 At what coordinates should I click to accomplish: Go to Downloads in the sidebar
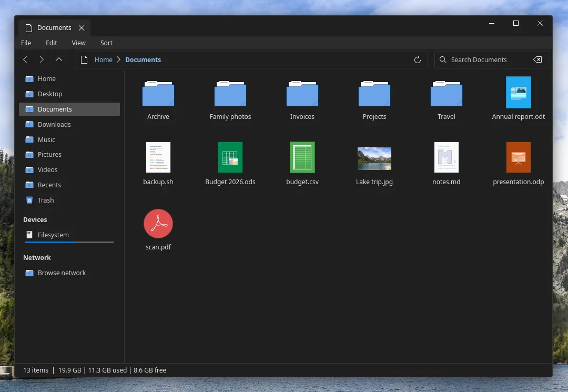coord(69,124)
